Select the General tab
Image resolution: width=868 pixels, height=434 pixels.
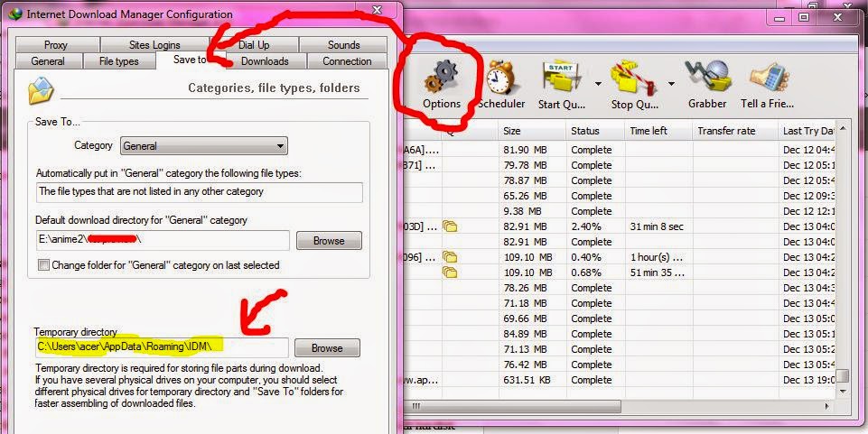coord(48,61)
